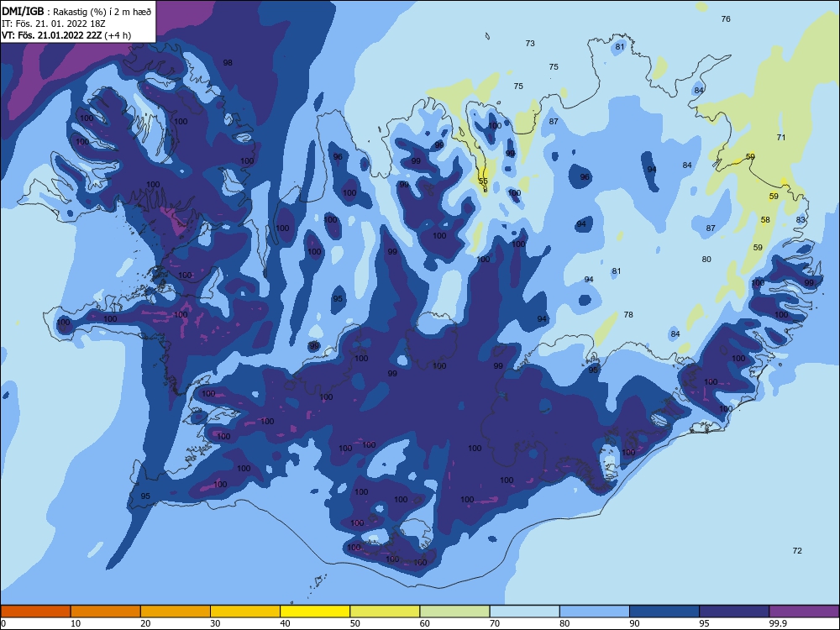Click the '50' legend tick label
This screenshot has width=840, height=630.
click(354, 623)
